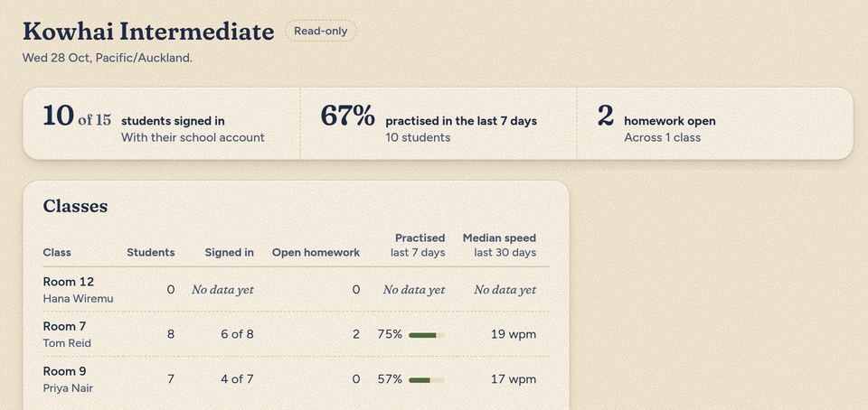The image size is (868, 410).
Task: Open the Room 7 class row
Action: [x=297, y=334]
